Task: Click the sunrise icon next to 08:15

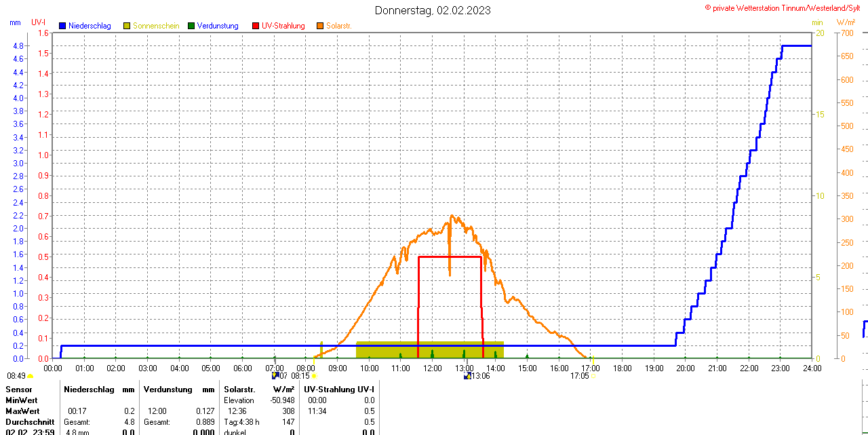Action: (314, 376)
